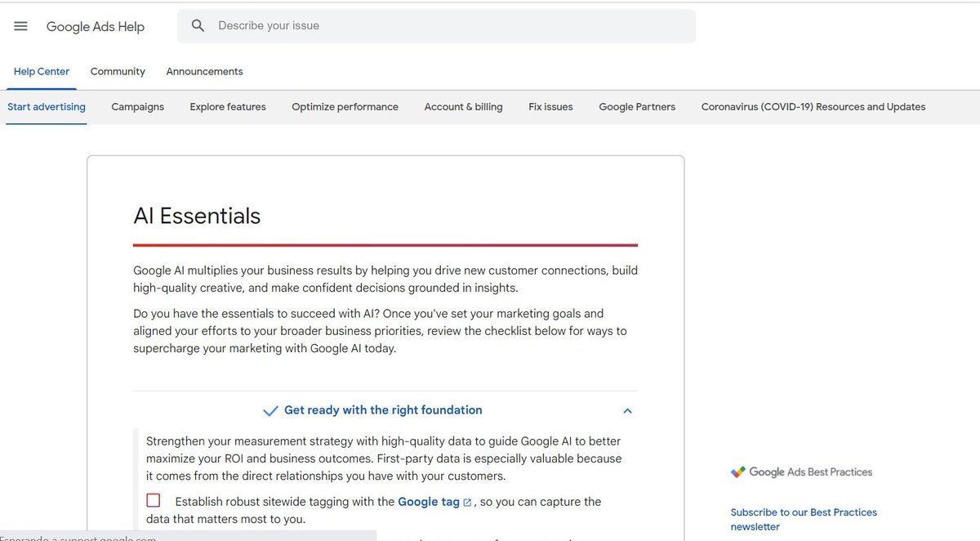
Task: Open Optimize performance
Action: point(345,106)
